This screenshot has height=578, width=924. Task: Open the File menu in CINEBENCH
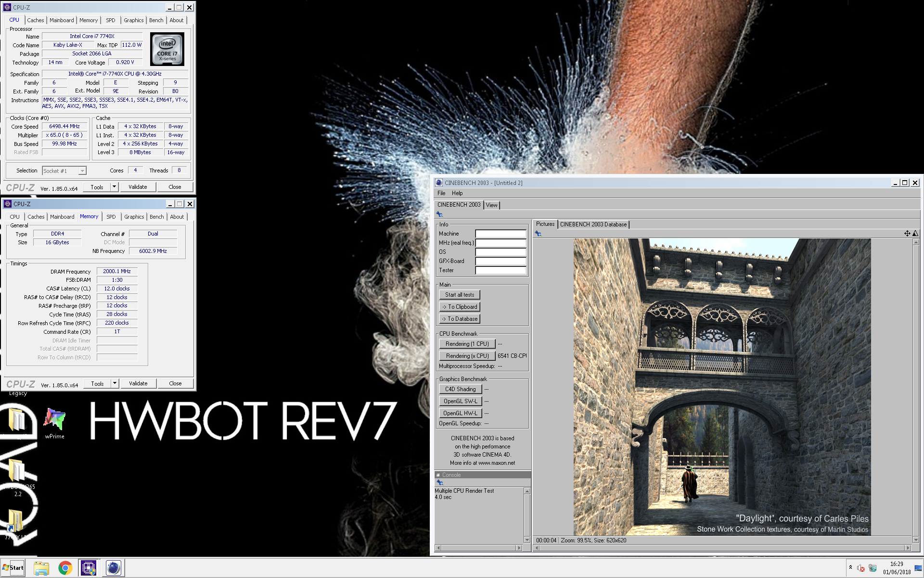441,193
